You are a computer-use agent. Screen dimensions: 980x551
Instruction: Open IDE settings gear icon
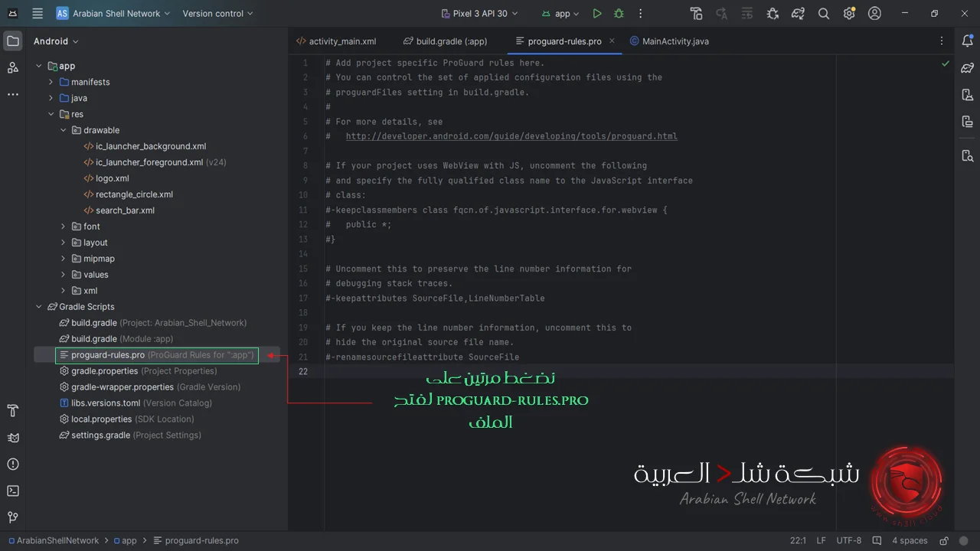849,14
